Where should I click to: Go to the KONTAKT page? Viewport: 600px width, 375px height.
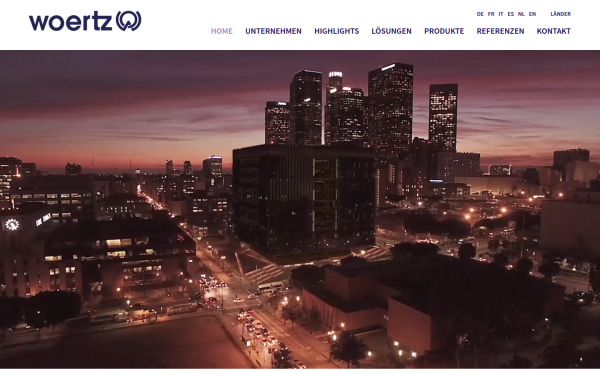coord(553,31)
